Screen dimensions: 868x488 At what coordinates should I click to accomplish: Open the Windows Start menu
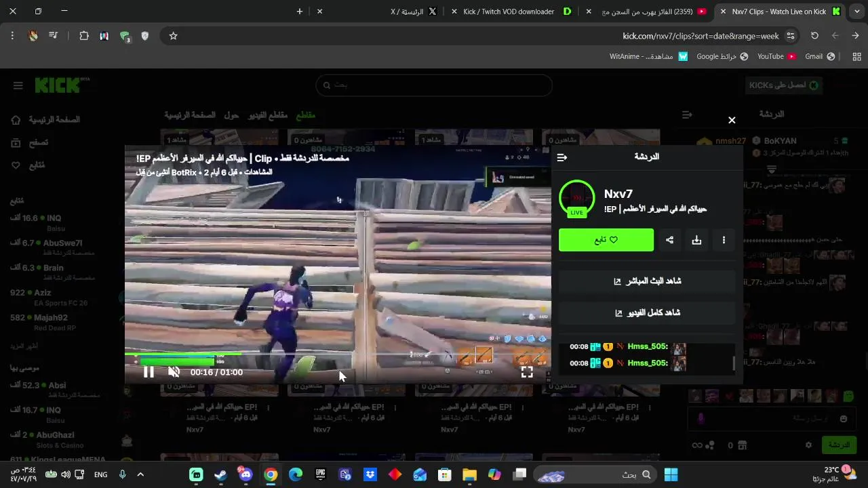(671, 474)
